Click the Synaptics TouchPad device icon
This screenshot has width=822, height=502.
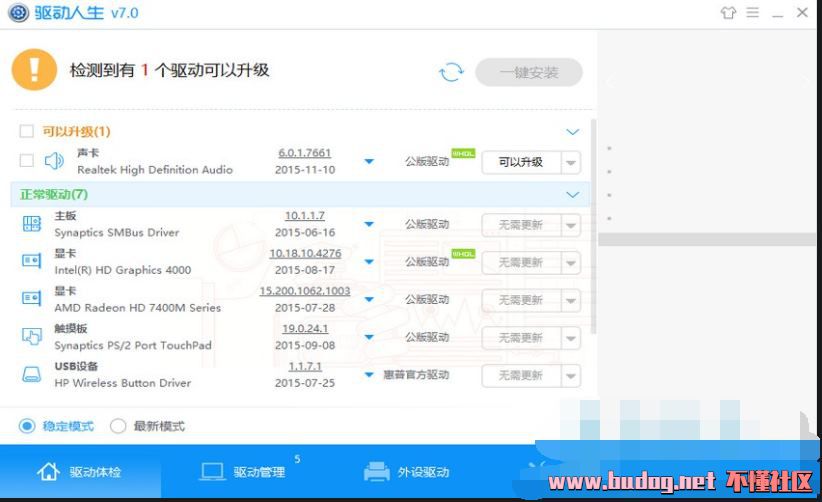[x=31, y=337]
